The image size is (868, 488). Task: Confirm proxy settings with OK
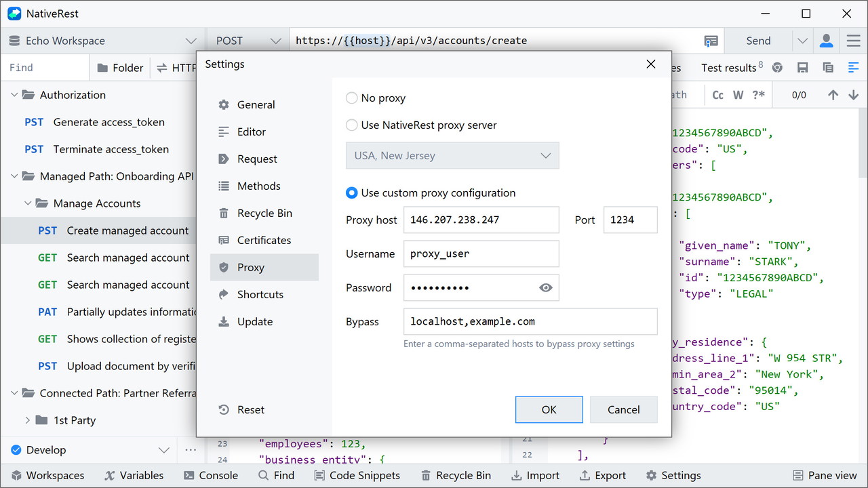pyautogui.click(x=549, y=409)
